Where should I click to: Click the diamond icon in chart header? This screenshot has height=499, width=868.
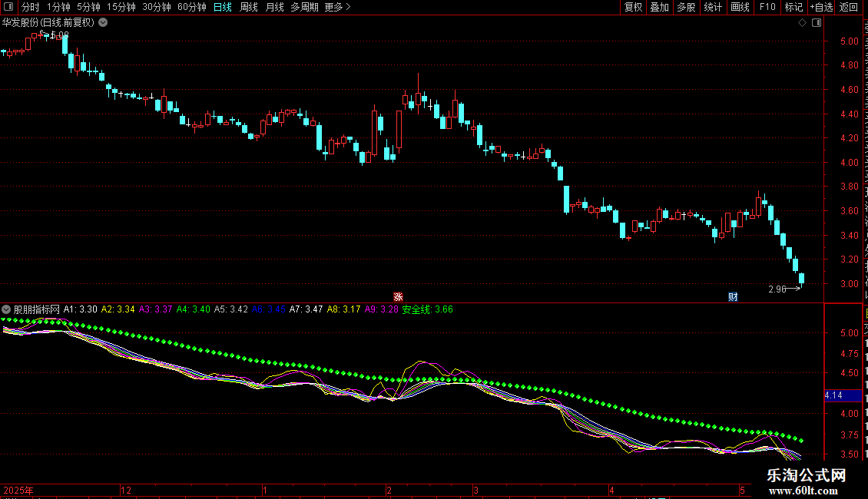pos(802,23)
